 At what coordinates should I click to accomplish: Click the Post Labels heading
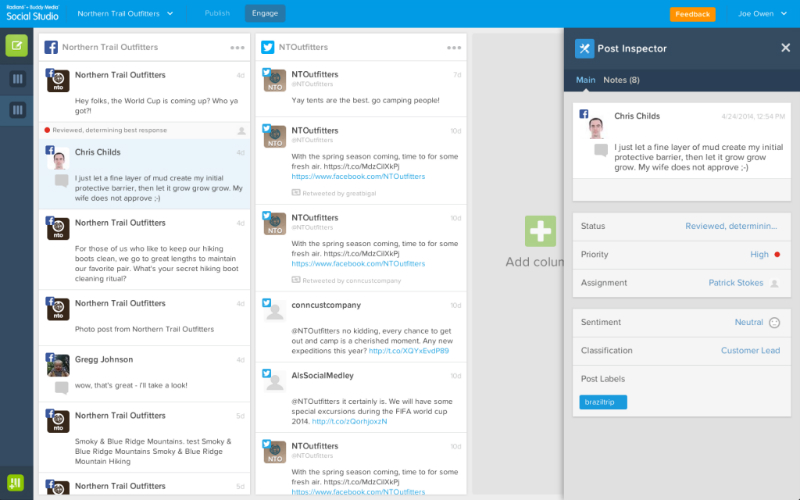pos(603,379)
